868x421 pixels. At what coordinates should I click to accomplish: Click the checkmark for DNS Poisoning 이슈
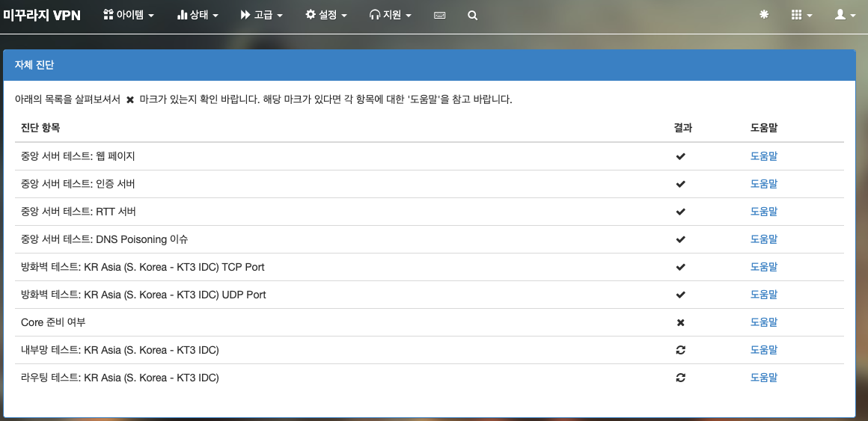(680, 239)
